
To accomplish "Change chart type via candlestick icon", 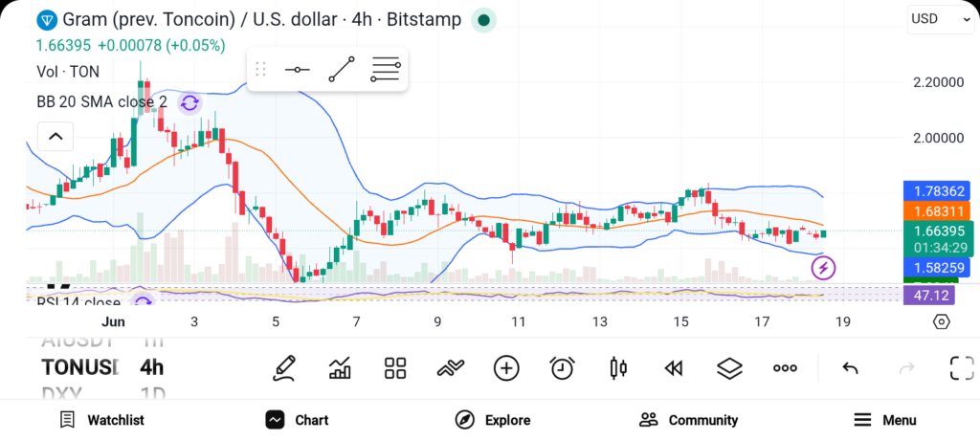I will coord(618,368).
